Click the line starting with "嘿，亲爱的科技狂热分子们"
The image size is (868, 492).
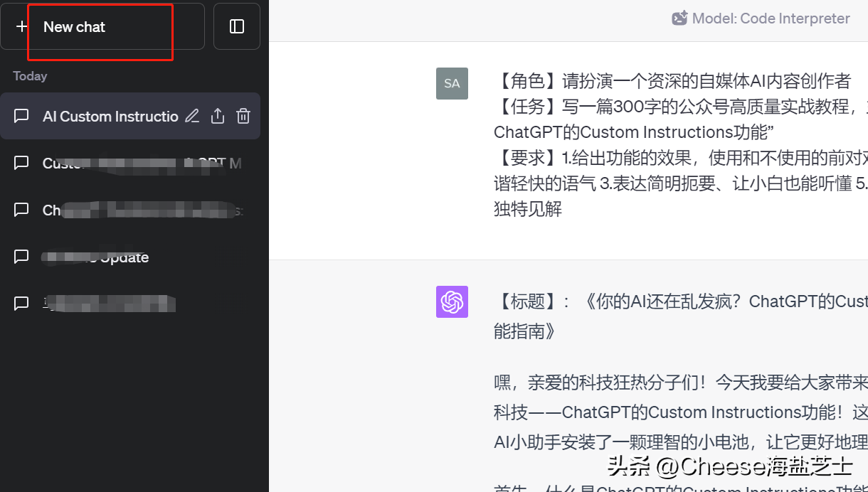(681, 383)
